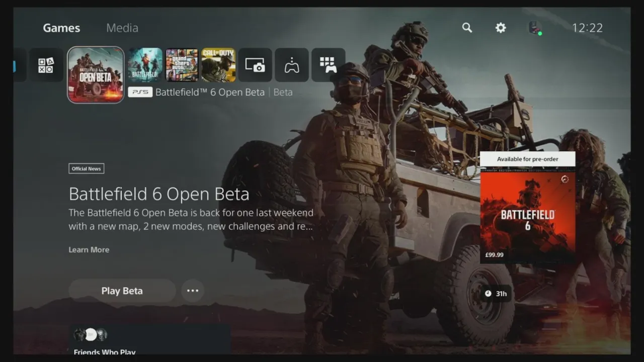Open the user profile avatar
This screenshot has width=644, height=362.
(535, 28)
